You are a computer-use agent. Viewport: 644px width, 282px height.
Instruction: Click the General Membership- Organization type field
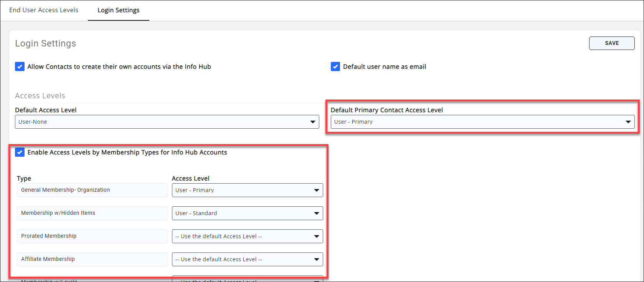click(92, 190)
